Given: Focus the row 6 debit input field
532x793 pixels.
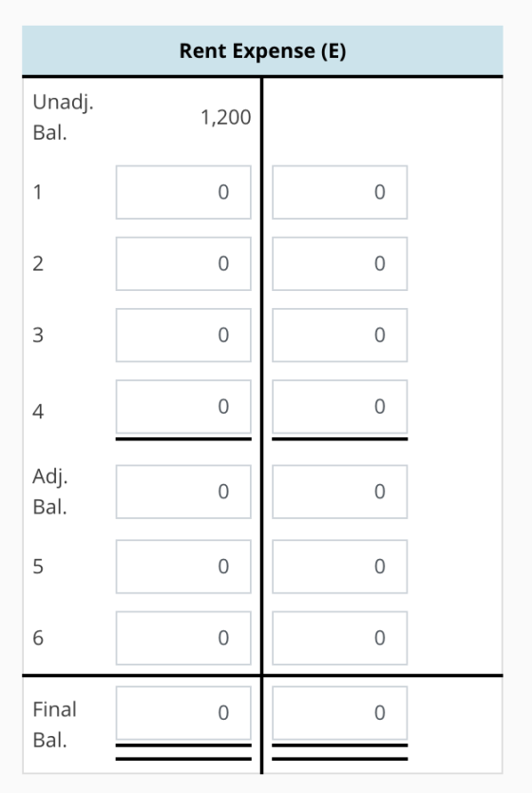Looking at the screenshot, I should pos(183,638).
